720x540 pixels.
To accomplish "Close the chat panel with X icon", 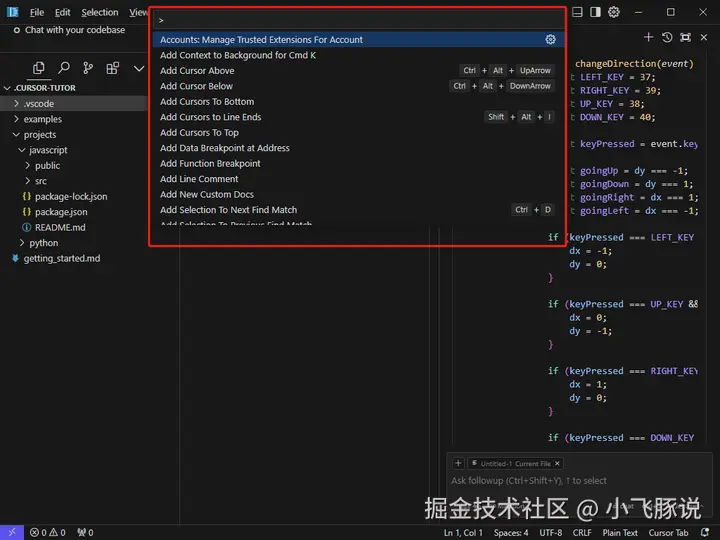I will [x=703, y=37].
